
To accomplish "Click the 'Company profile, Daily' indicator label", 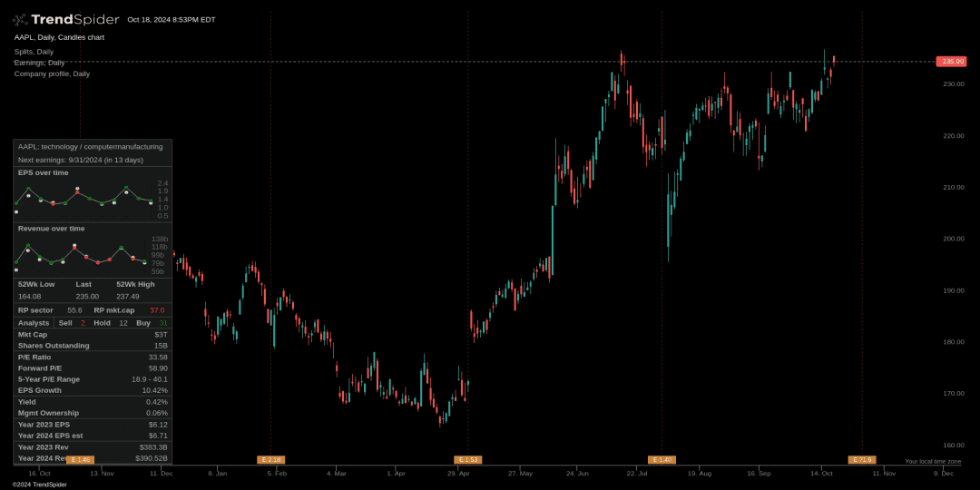I will point(52,73).
